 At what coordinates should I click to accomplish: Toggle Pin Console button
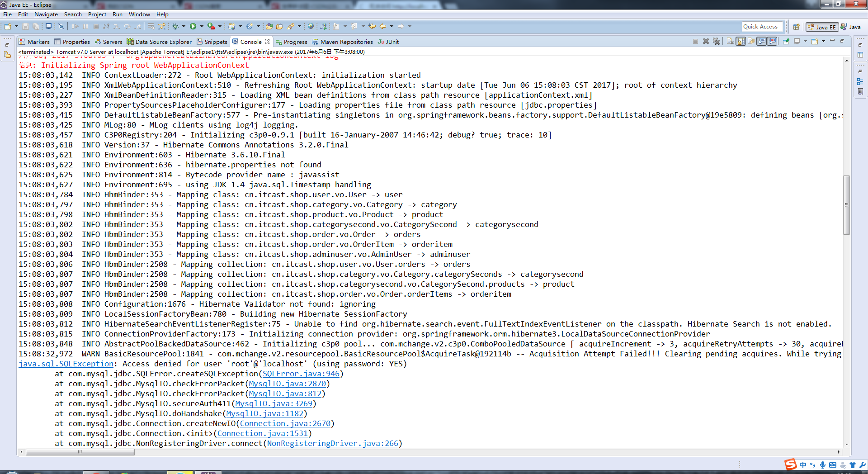(x=786, y=41)
